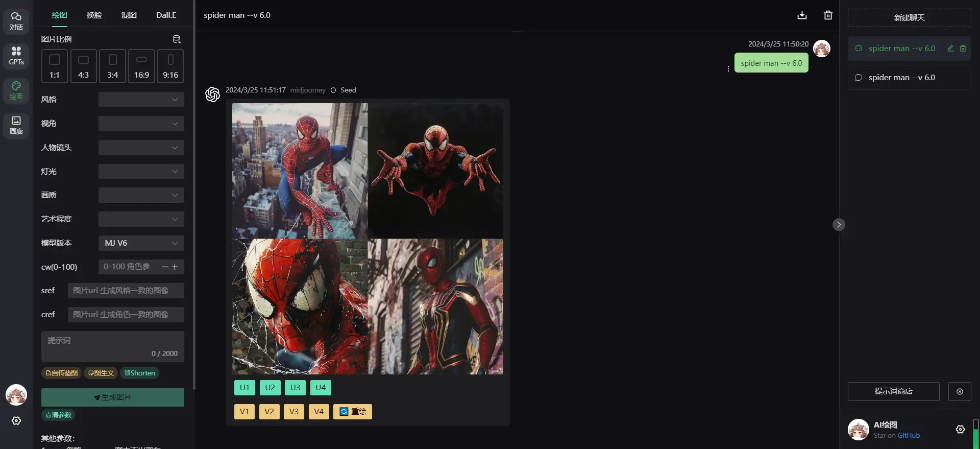This screenshot has width=980, height=449.
Task: Open the 对话 chat section in sidebar
Action: 16,21
